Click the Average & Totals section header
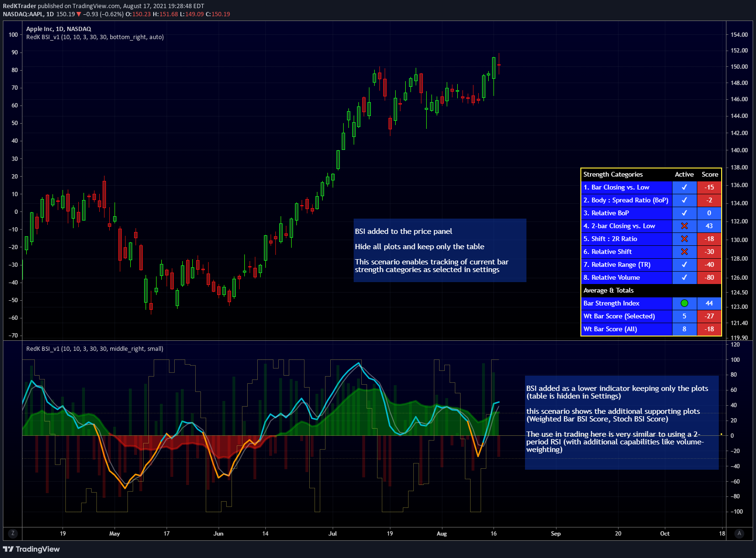Screen dimensions: 756x558 coord(609,290)
